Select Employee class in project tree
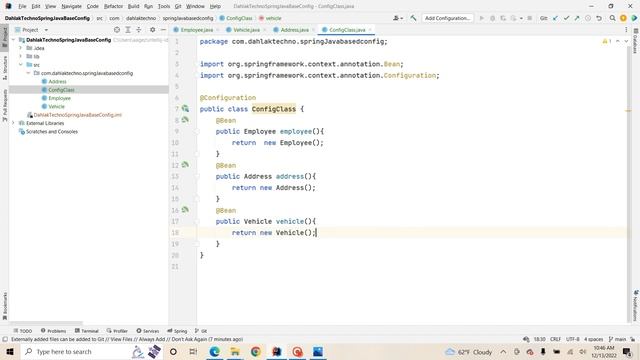This screenshot has height=360, width=640. (56, 98)
